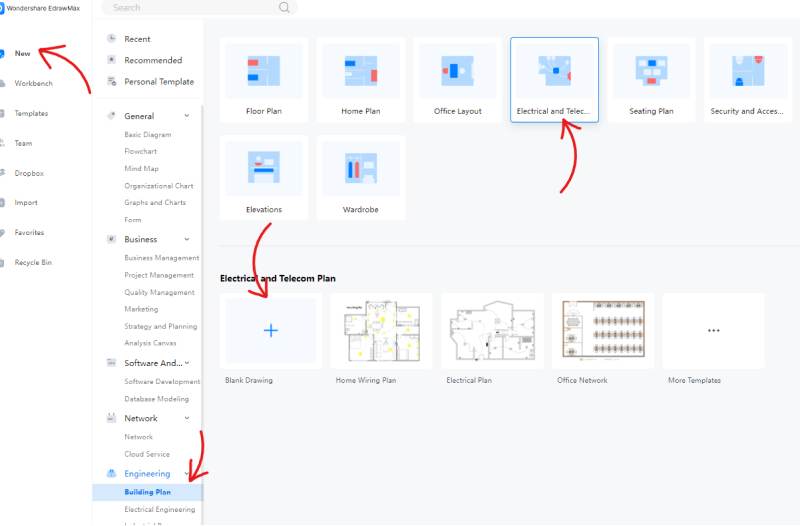The width and height of the screenshot is (800, 526).
Task: Click the Software And category icon
Action: (111, 363)
